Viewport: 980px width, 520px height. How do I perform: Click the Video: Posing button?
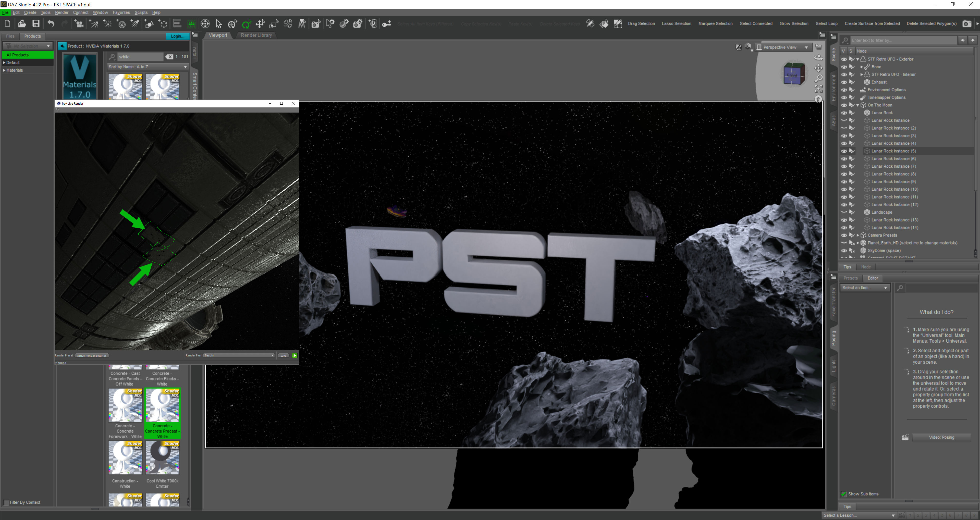tap(941, 437)
